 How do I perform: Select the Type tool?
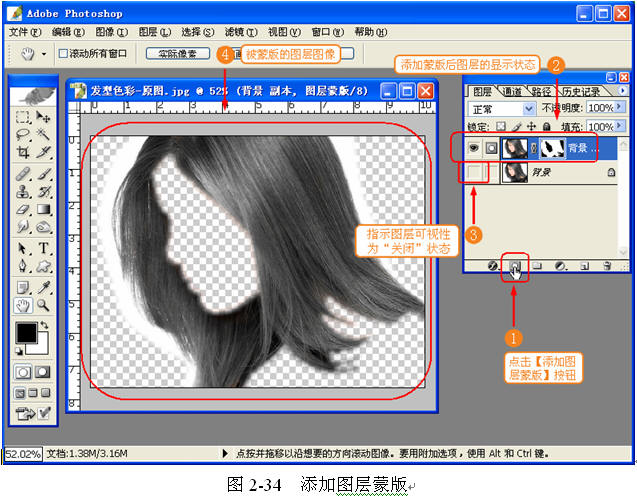click(43, 248)
